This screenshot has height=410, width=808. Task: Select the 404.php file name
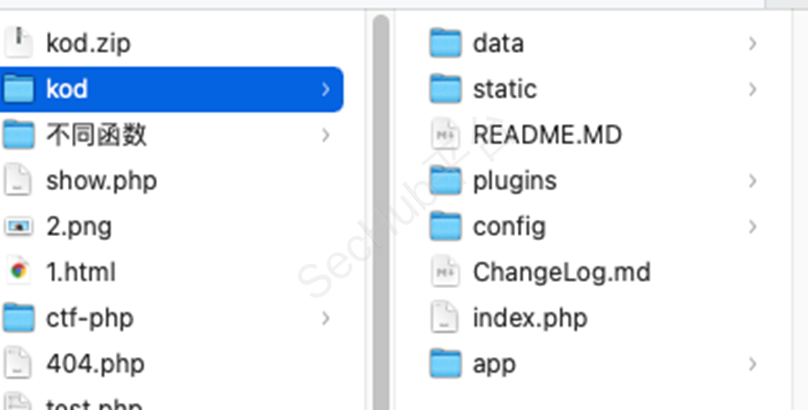95,364
